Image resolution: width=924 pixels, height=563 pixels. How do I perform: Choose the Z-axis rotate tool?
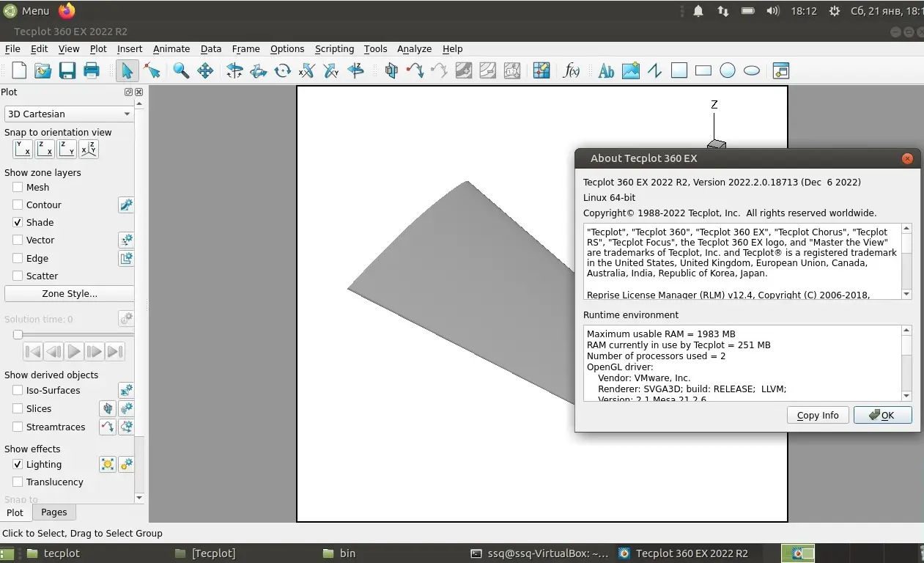pyautogui.click(x=355, y=71)
